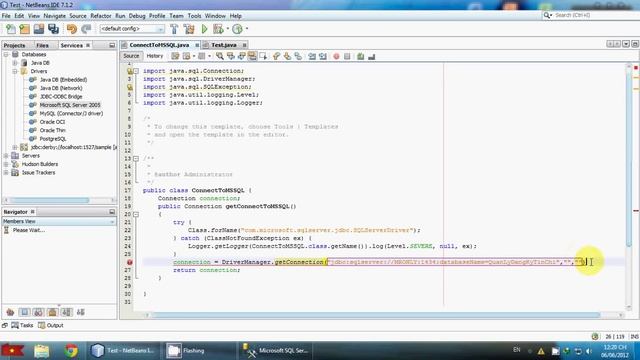Toggle Navigator Show Fields filter
This screenshot has height=360, width=640.
pyautogui.click(x=24, y=312)
